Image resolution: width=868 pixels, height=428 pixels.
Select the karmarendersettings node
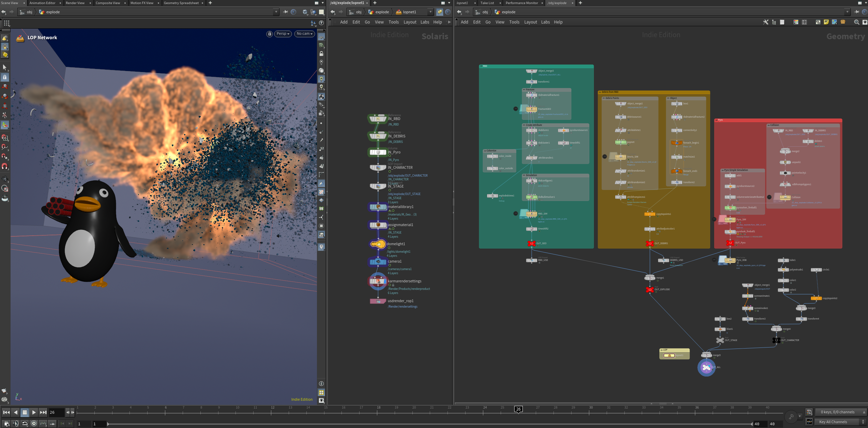(x=378, y=281)
